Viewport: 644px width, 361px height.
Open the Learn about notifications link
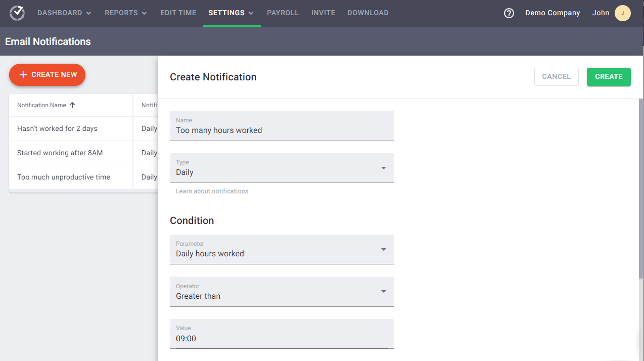click(212, 191)
